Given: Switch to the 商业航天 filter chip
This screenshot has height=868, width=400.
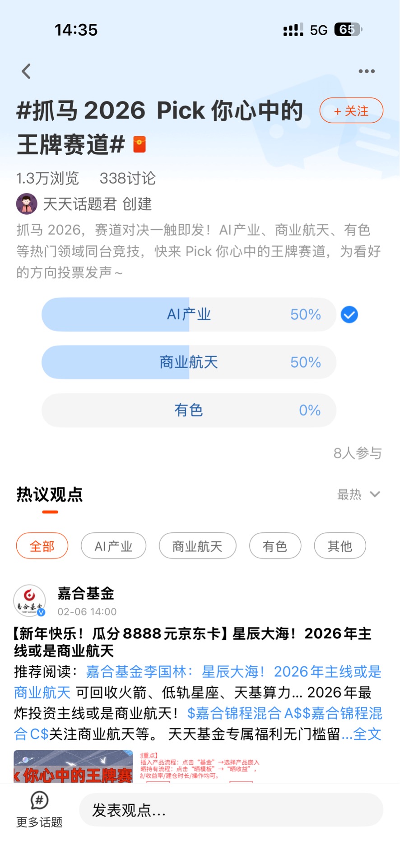Looking at the screenshot, I should pyautogui.click(x=197, y=546).
